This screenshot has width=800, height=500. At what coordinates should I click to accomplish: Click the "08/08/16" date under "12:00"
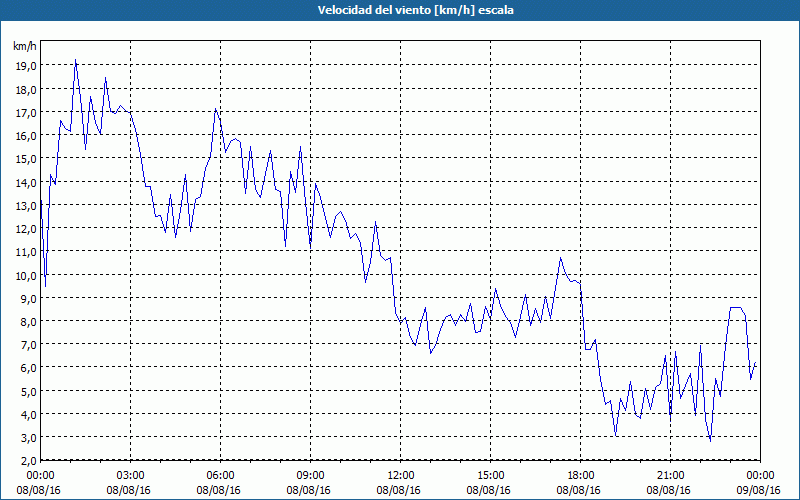click(x=398, y=490)
